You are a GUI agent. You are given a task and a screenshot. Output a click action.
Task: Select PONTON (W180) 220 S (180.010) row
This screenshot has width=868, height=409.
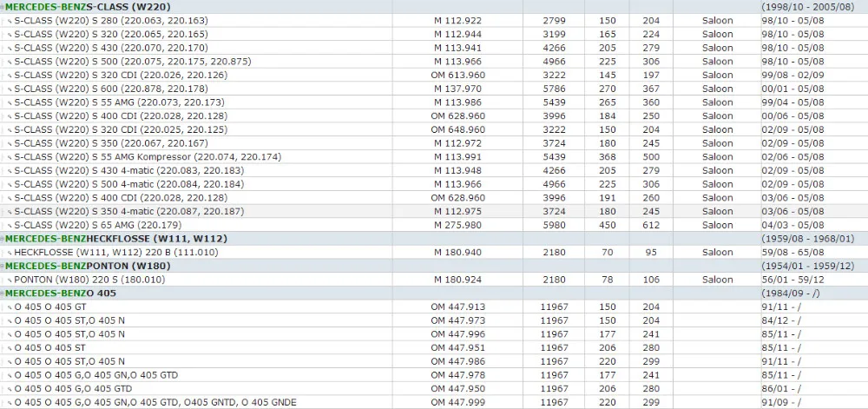pyautogui.click(x=434, y=280)
